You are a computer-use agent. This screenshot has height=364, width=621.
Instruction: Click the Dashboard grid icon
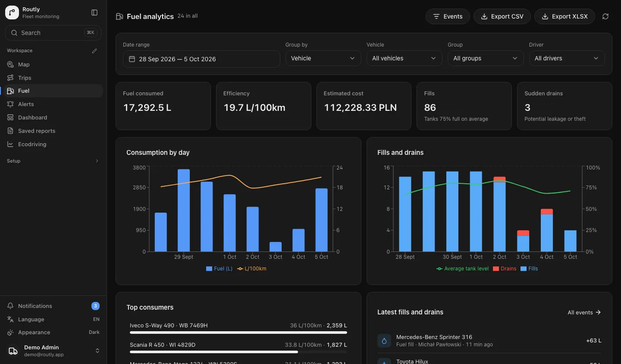point(10,117)
